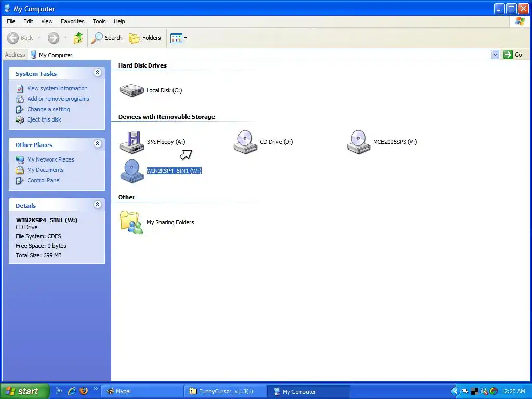Open the Help menu
Screen dimensions: 532x399
click(119, 21)
